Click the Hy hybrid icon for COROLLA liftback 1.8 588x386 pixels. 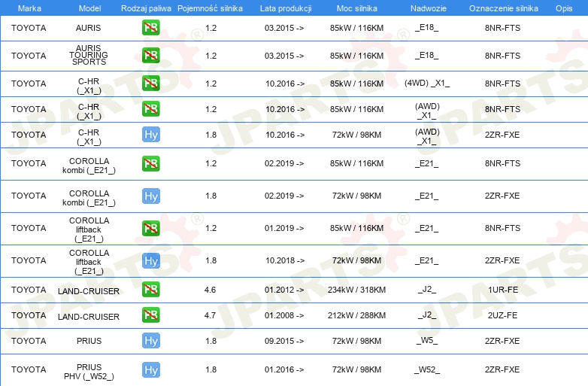click(x=150, y=260)
